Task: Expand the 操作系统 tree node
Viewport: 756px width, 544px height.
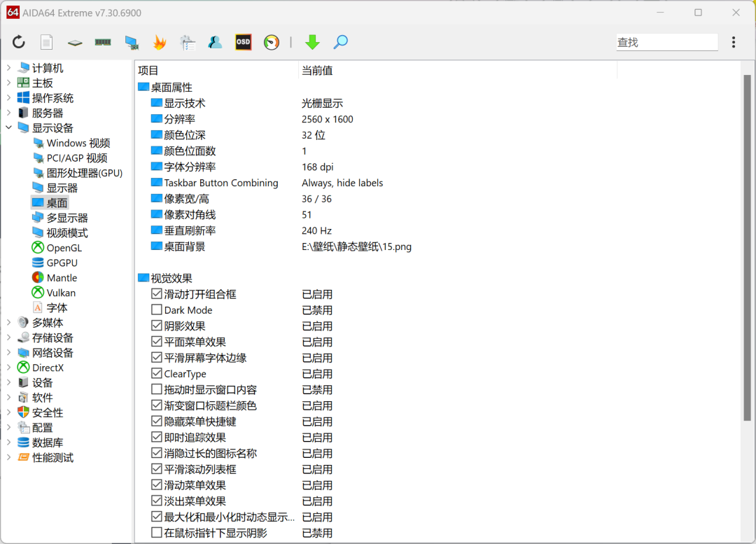Action: click(x=8, y=98)
